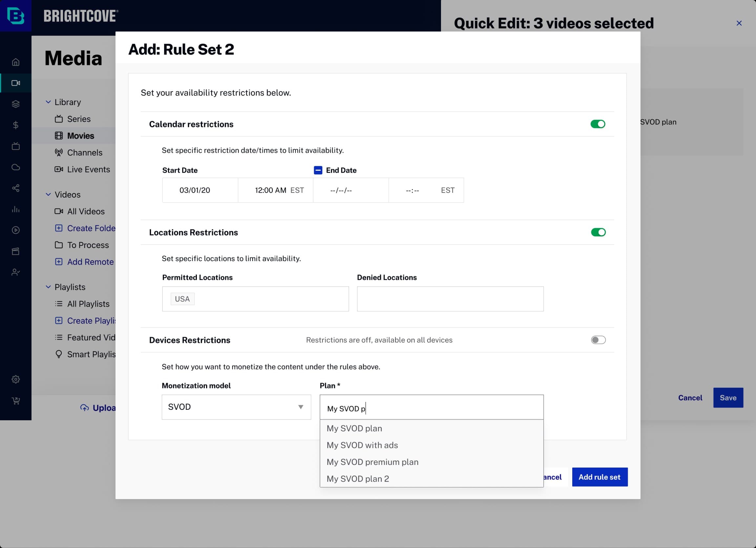Screen dimensions: 756x548
Task: Click the End Date --/--/-- field
Action: (x=351, y=190)
